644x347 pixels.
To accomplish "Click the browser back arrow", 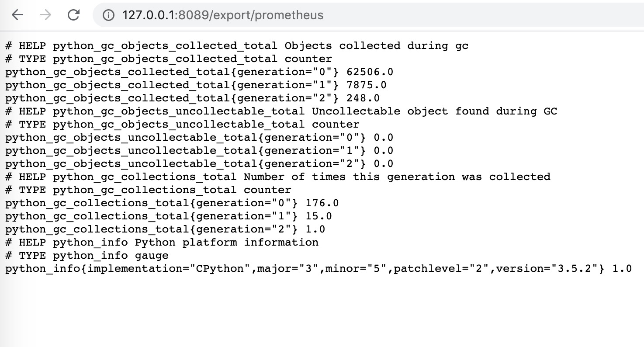I will [17, 15].
